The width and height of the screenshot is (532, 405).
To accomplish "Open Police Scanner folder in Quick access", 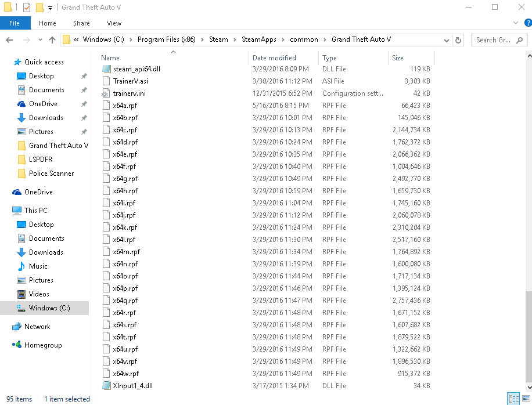I will click(x=51, y=173).
